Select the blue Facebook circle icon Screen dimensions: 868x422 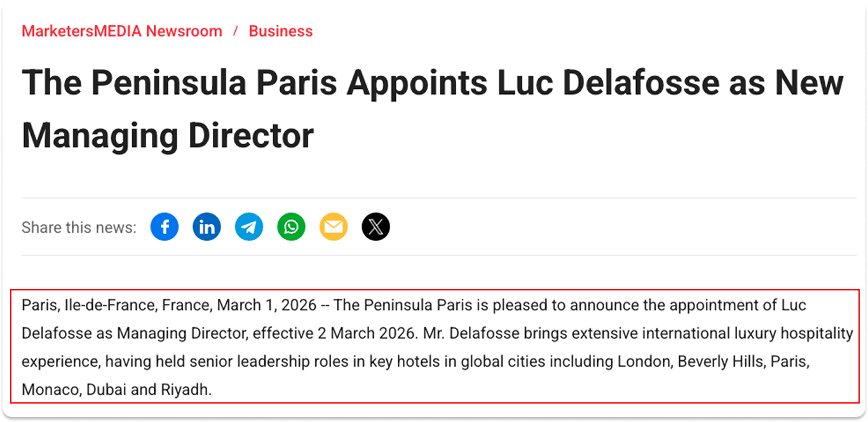tap(165, 227)
